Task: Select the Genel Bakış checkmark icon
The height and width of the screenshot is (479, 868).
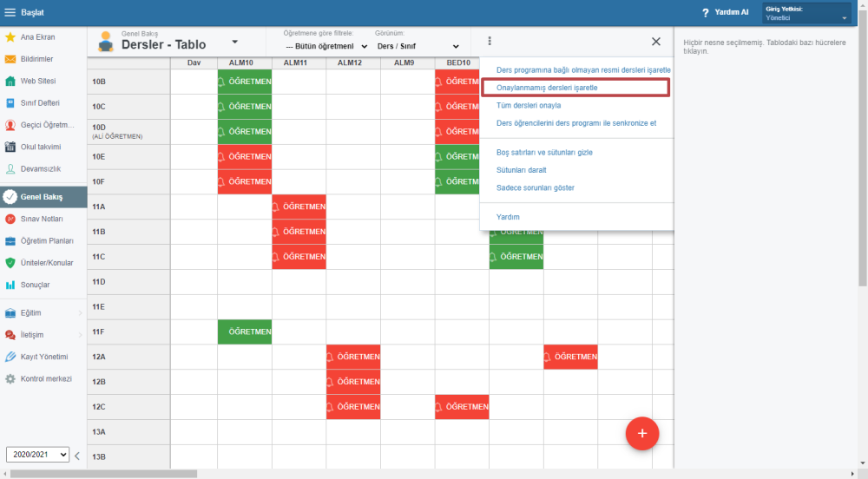Action: [x=10, y=197]
